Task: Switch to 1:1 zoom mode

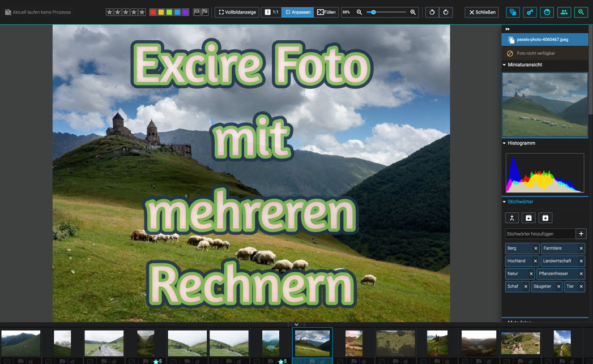Action: [x=271, y=12]
